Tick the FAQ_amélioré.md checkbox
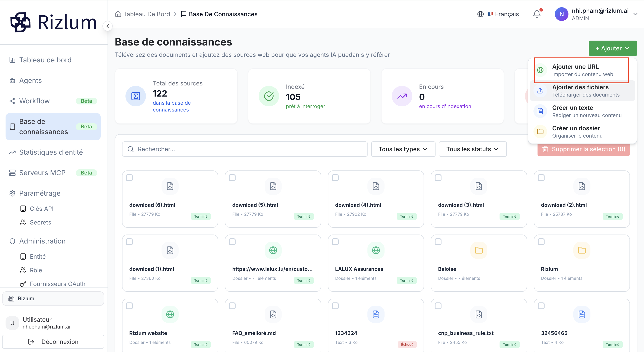 click(x=232, y=306)
